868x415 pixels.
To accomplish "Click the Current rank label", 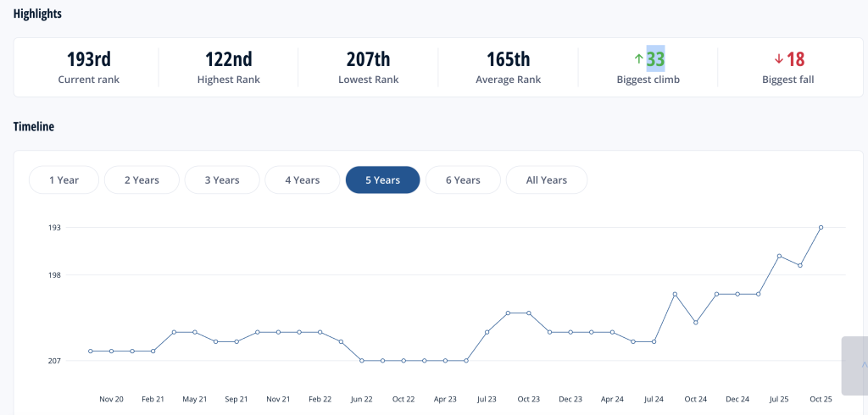I will (88, 80).
